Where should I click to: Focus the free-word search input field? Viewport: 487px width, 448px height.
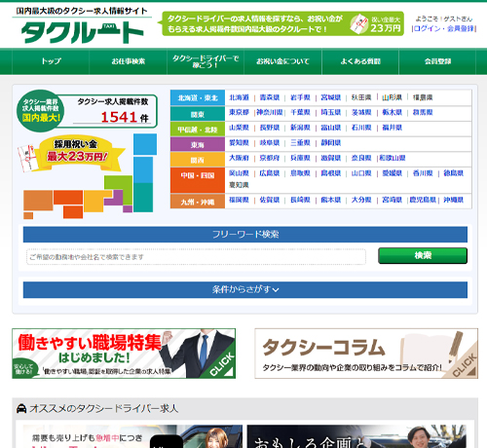pos(196,257)
